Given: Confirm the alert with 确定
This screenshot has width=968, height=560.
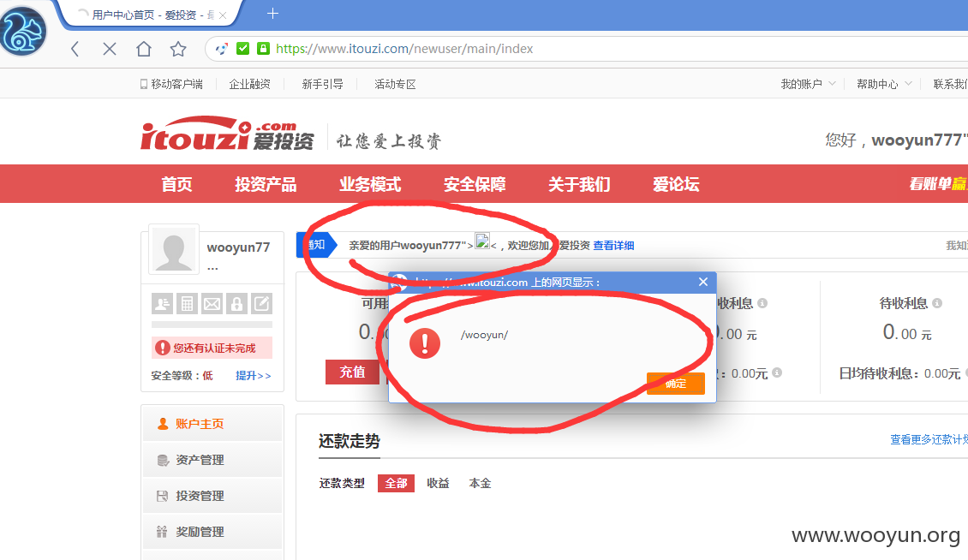Looking at the screenshot, I should 675,384.
